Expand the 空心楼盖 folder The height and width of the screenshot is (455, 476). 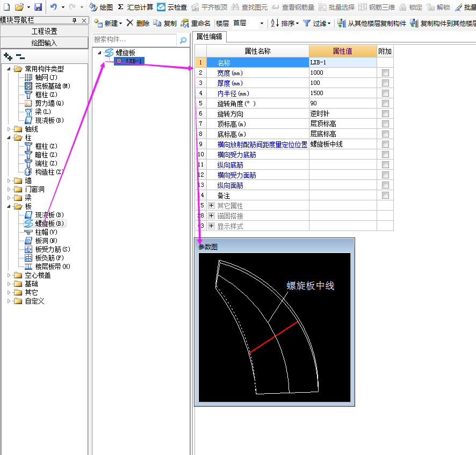(x=9, y=275)
